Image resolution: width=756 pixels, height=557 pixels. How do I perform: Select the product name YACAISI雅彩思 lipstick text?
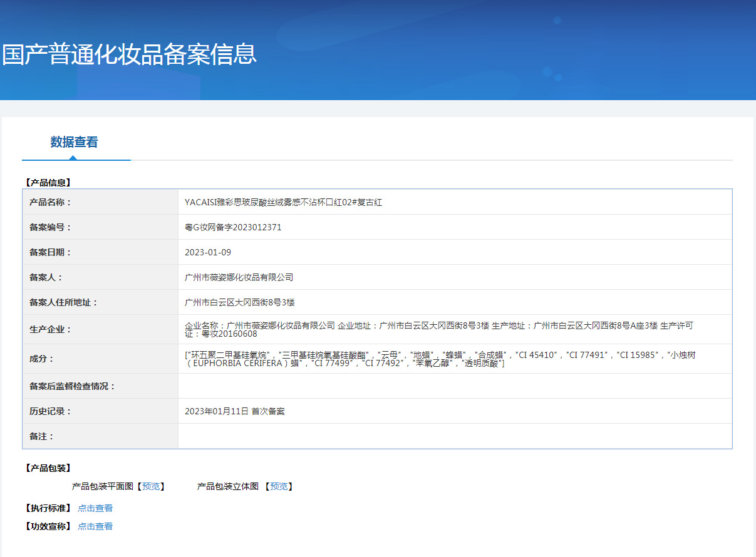[283, 202]
